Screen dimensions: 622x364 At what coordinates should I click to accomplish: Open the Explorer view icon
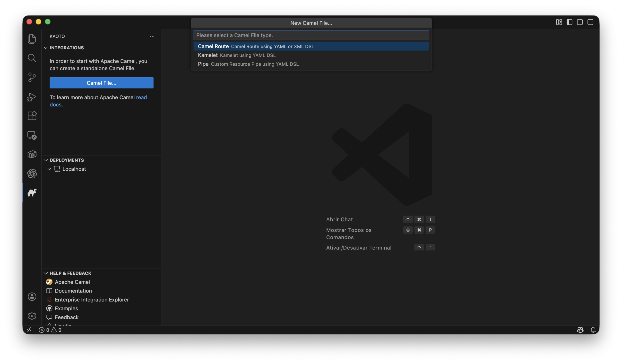tap(32, 39)
